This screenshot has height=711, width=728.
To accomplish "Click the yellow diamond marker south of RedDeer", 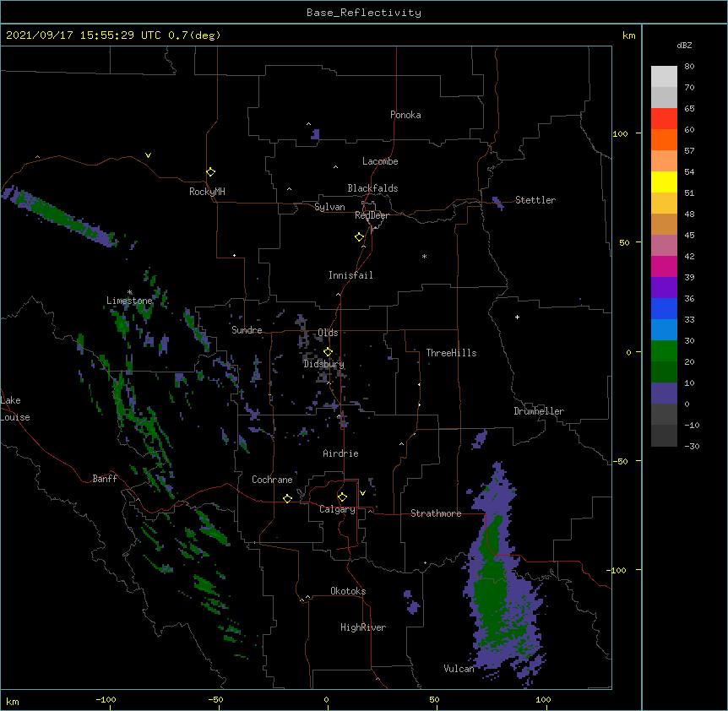I will click(359, 237).
